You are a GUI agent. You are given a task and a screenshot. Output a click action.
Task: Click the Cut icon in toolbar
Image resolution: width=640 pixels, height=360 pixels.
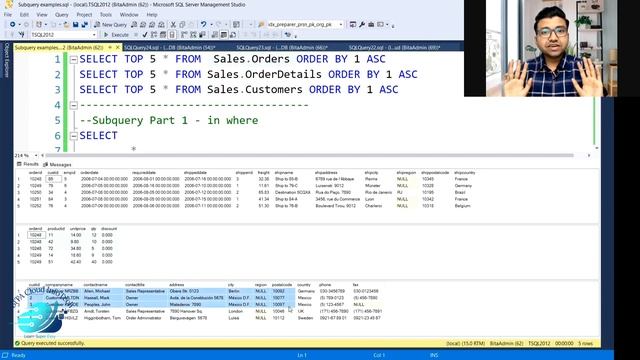173,24
